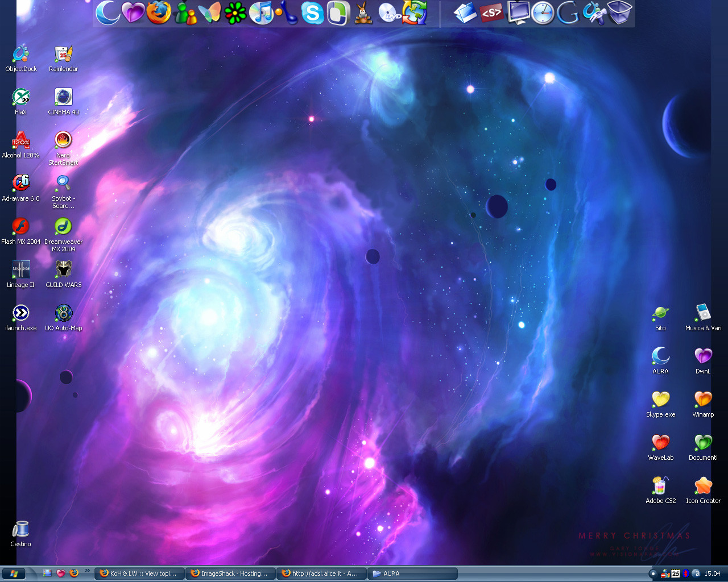728x582 pixels.
Task: Click the MSN Messenger tray icon
Action: 665,573
